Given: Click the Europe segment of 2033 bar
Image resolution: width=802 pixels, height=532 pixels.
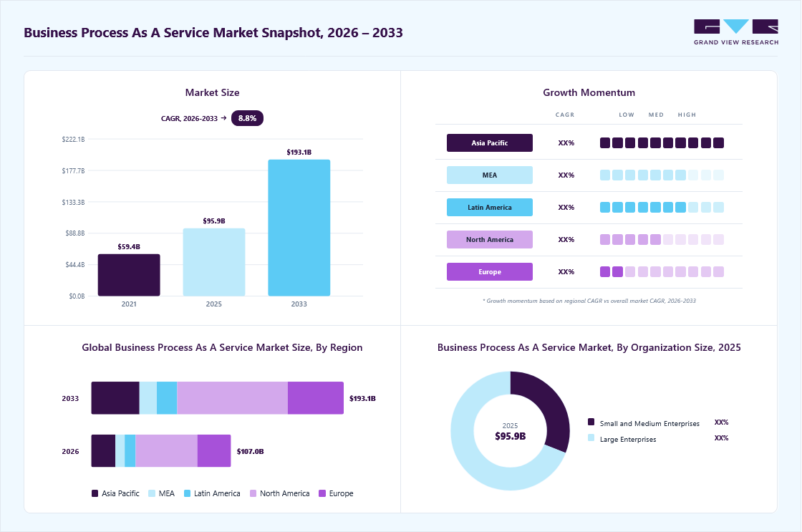Looking at the screenshot, I should [x=316, y=398].
